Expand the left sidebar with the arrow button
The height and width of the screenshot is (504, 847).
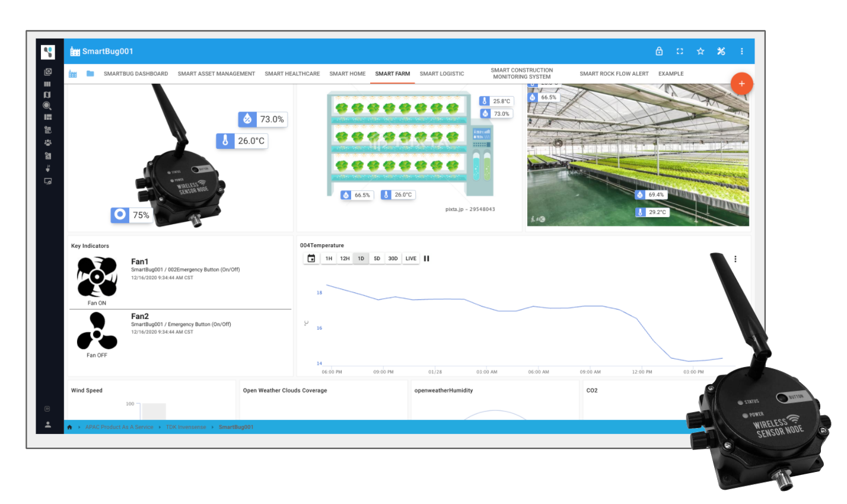point(47,409)
